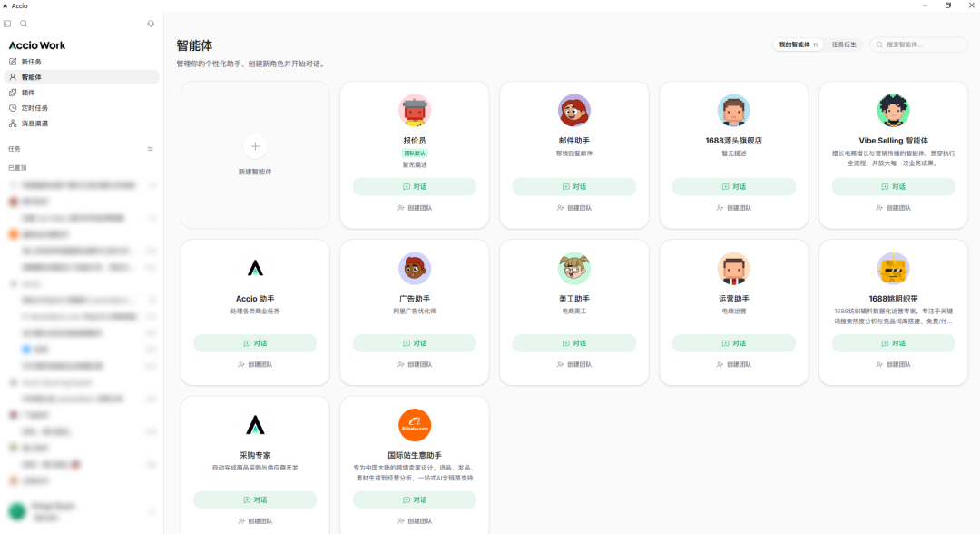Open 插件 in the sidebar

[82, 93]
